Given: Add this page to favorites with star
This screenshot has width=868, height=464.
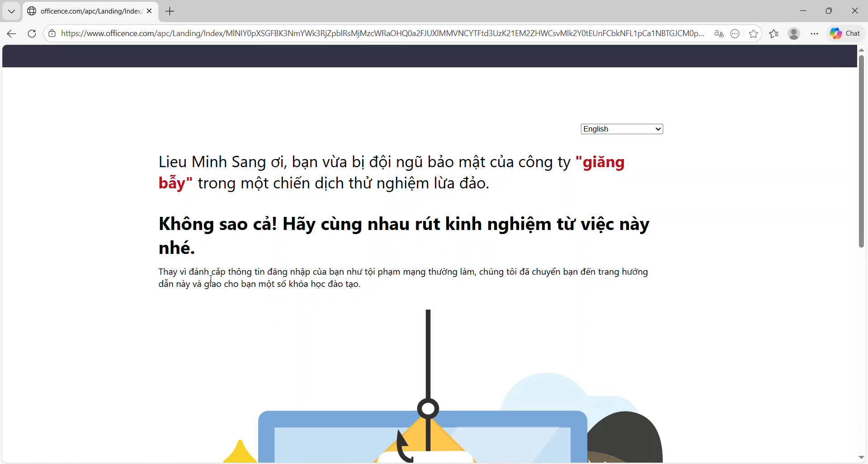Looking at the screenshot, I should (x=754, y=34).
